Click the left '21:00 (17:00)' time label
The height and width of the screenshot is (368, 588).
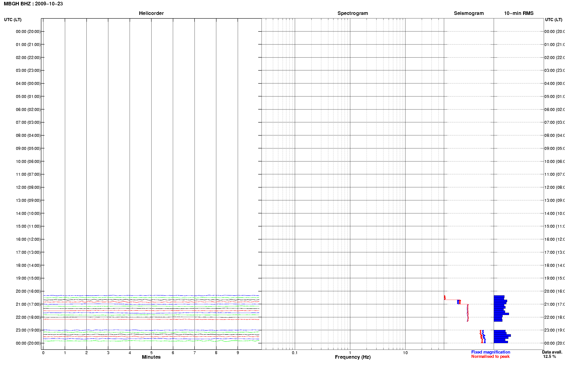tap(28, 304)
